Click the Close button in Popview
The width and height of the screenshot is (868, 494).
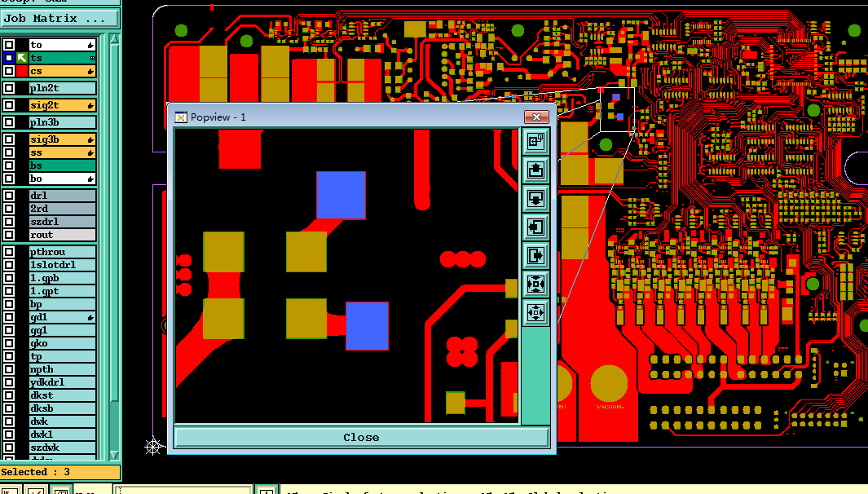(x=362, y=437)
